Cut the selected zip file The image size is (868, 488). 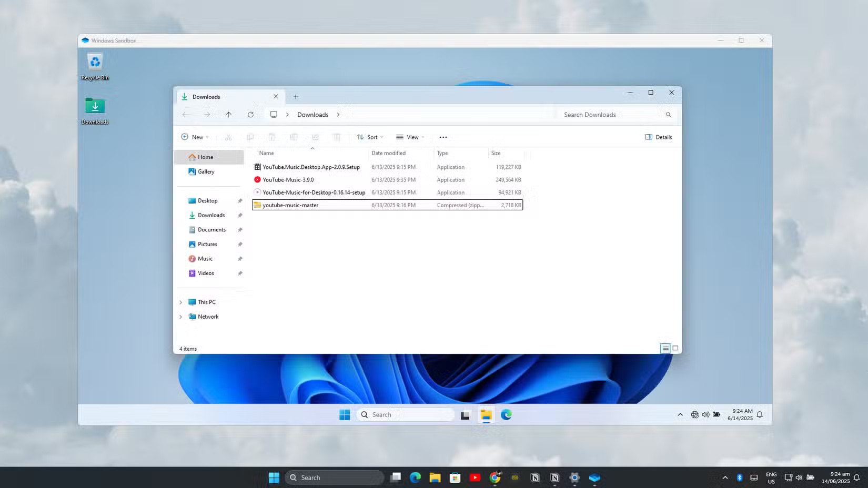(x=228, y=137)
